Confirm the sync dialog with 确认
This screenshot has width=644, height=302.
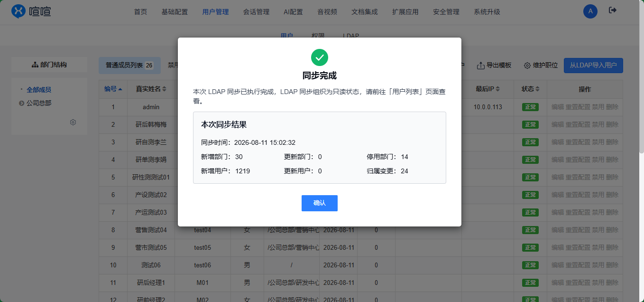pyautogui.click(x=320, y=203)
